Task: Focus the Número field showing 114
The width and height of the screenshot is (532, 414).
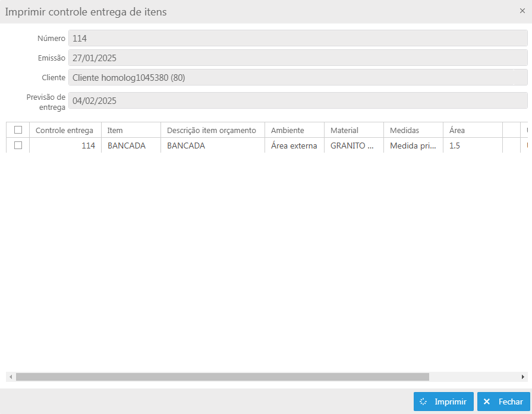Action: point(297,38)
